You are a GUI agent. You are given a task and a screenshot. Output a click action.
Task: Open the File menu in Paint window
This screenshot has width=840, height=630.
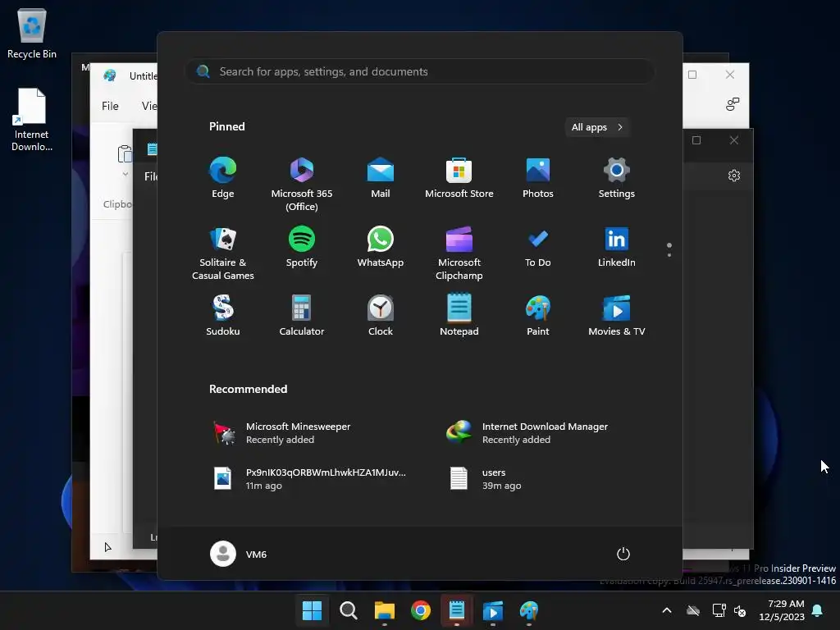point(111,106)
